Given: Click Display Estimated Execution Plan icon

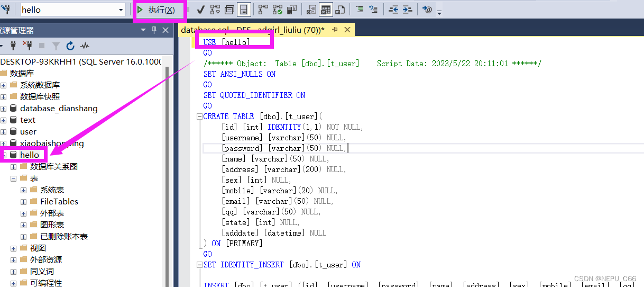Looking at the screenshot, I should pyautogui.click(x=215, y=10).
